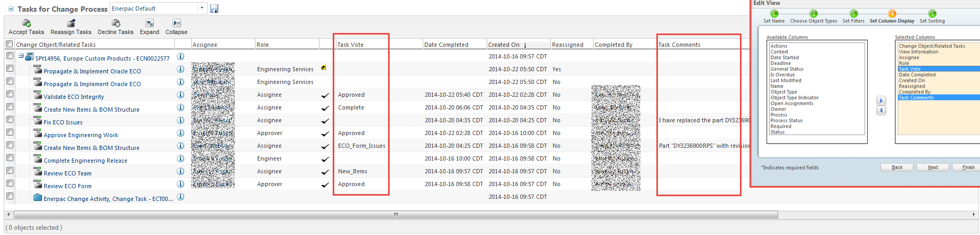Tick the checkbox for Fix ECO Issues
Image resolution: width=980 pixels, height=235 pixels.
(x=10, y=119)
